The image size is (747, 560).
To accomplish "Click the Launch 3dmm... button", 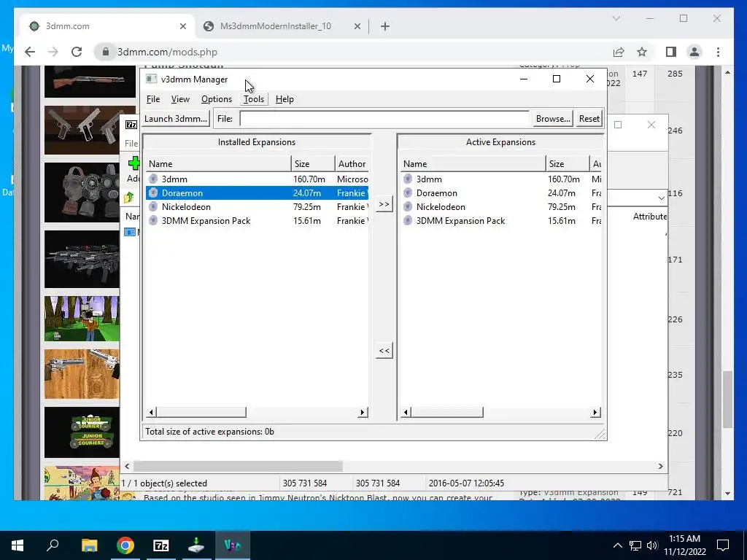I will point(176,119).
